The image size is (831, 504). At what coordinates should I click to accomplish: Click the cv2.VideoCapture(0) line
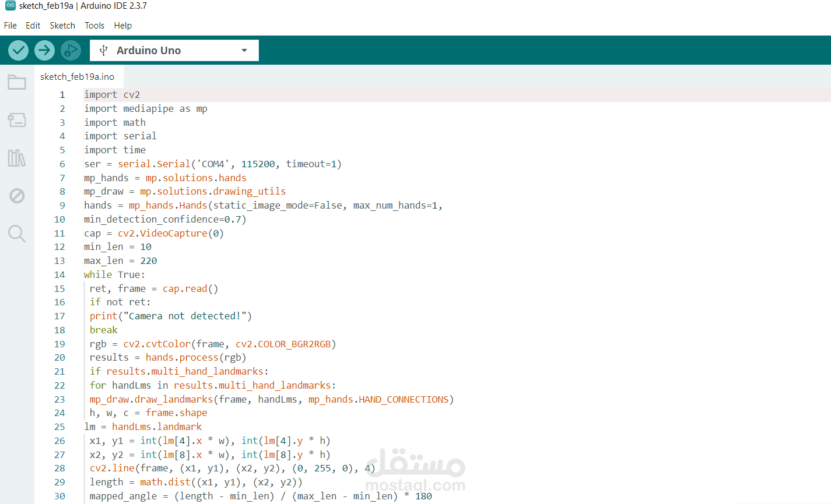click(154, 234)
